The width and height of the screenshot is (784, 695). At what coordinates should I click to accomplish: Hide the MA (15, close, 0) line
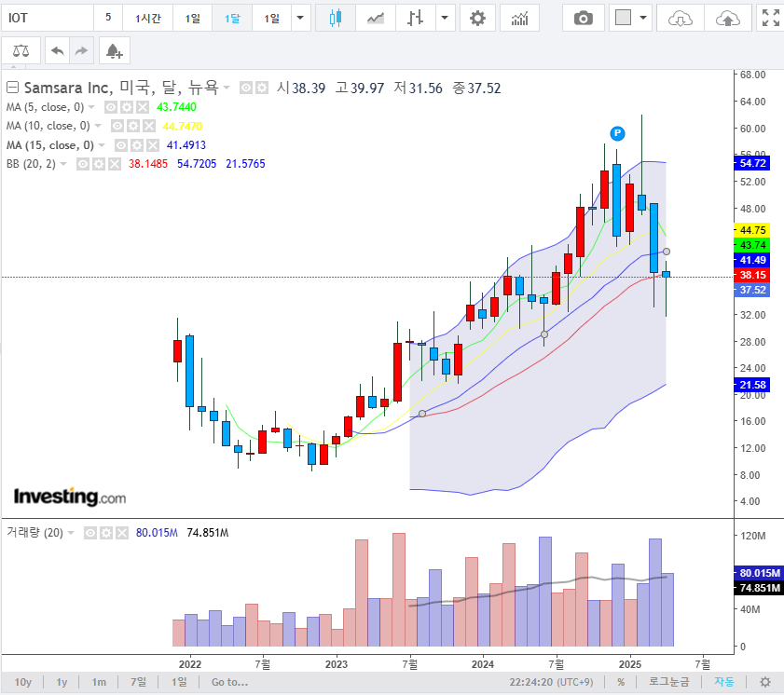click(121, 145)
